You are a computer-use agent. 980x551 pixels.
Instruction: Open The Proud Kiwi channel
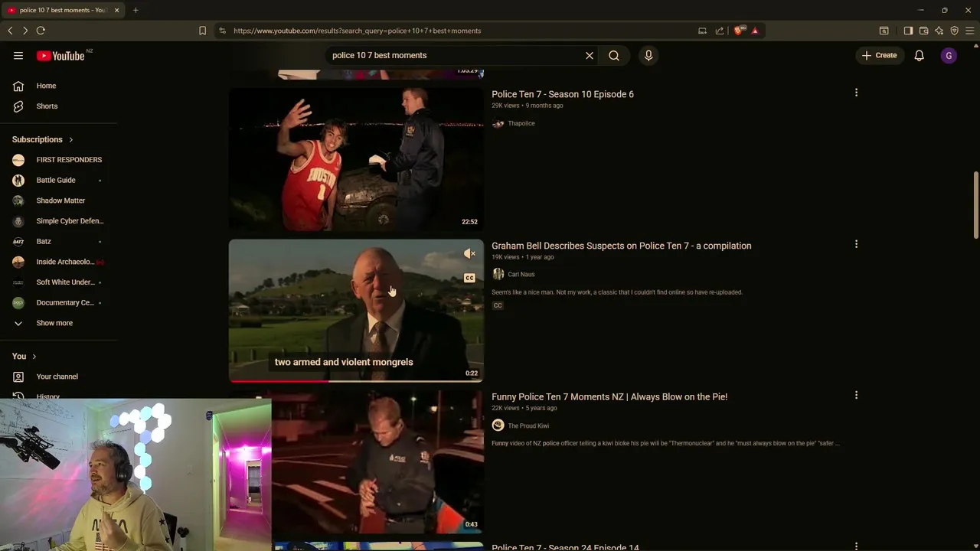click(x=528, y=425)
